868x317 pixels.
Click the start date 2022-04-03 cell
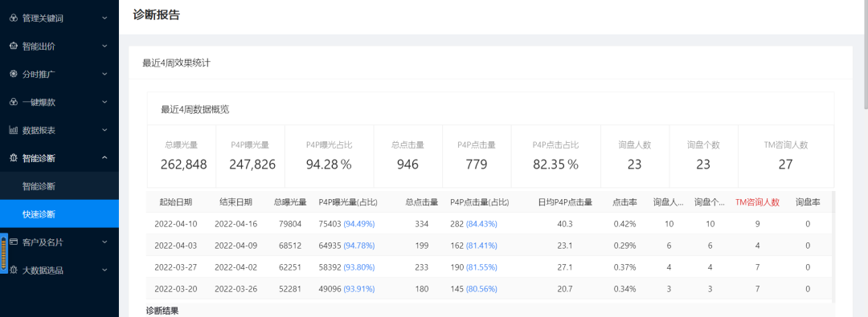tap(176, 246)
